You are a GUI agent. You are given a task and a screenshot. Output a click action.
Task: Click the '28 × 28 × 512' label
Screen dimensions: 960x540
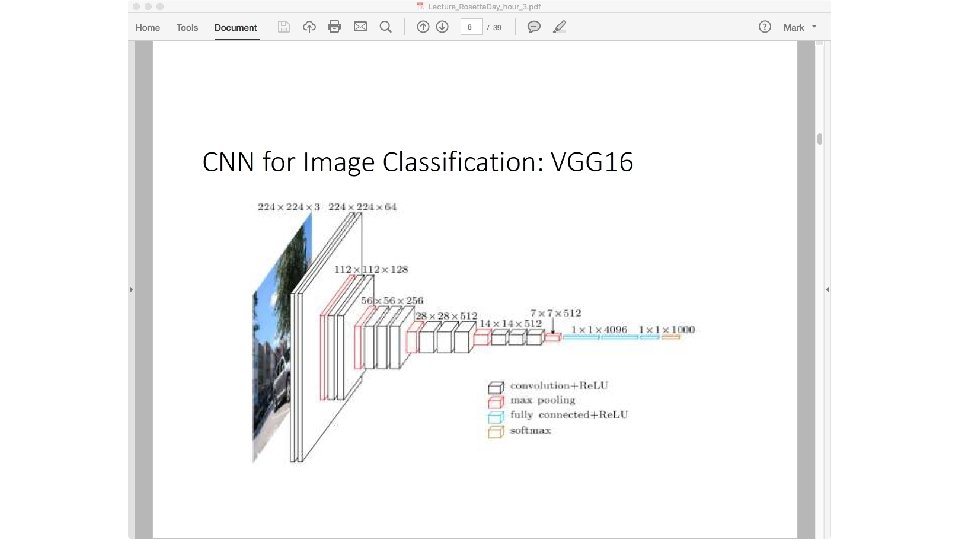(x=446, y=316)
